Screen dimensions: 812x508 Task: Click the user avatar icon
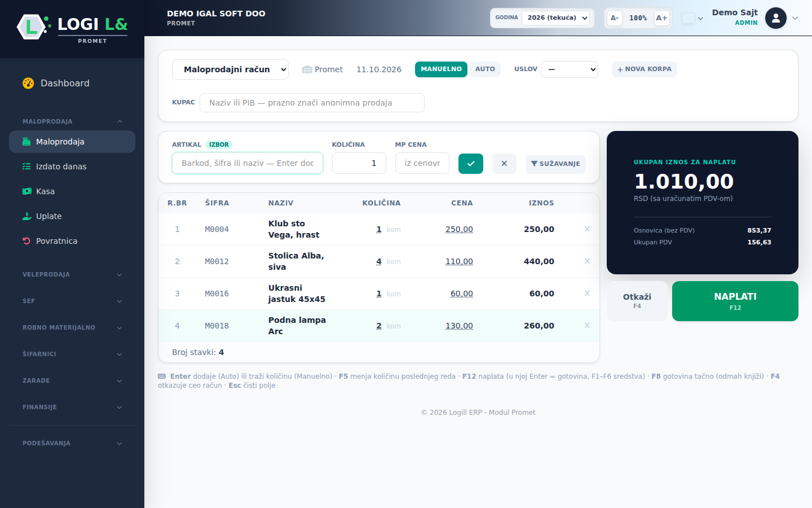(x=776, y=18)
